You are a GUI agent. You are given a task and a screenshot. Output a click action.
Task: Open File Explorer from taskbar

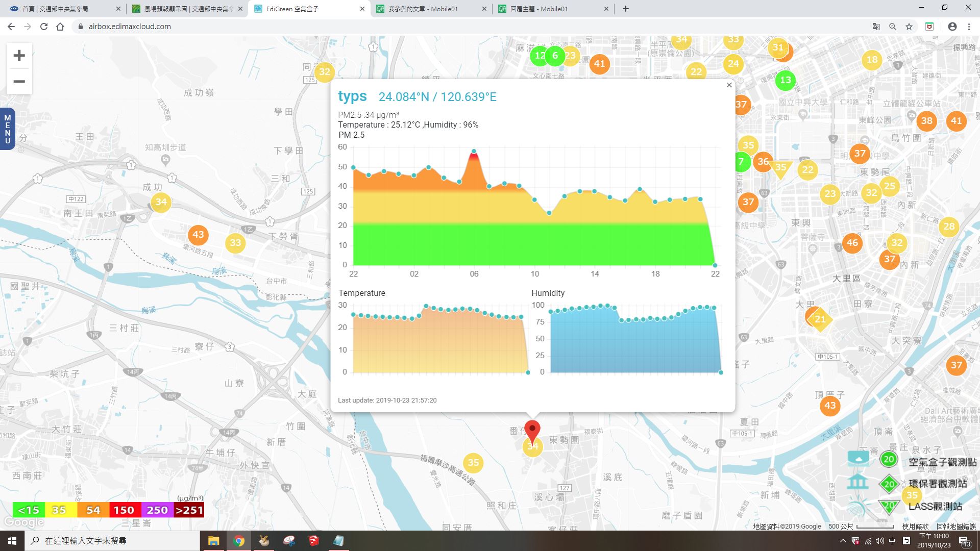pos(213,541)
